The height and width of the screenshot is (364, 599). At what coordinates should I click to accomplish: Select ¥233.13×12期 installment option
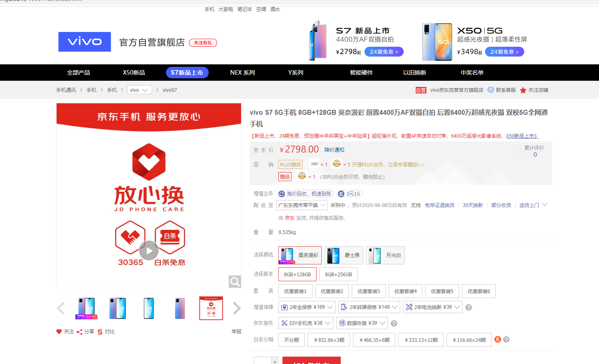click(421, 340)
